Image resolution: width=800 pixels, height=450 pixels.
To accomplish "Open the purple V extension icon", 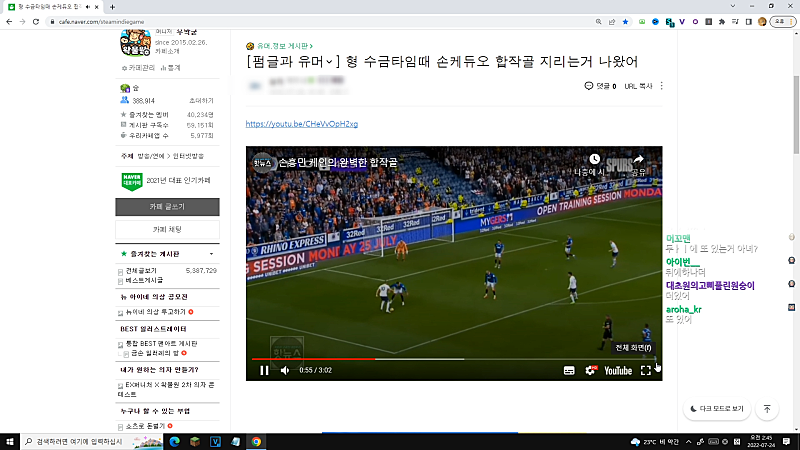I will click(x=682, y=22).
